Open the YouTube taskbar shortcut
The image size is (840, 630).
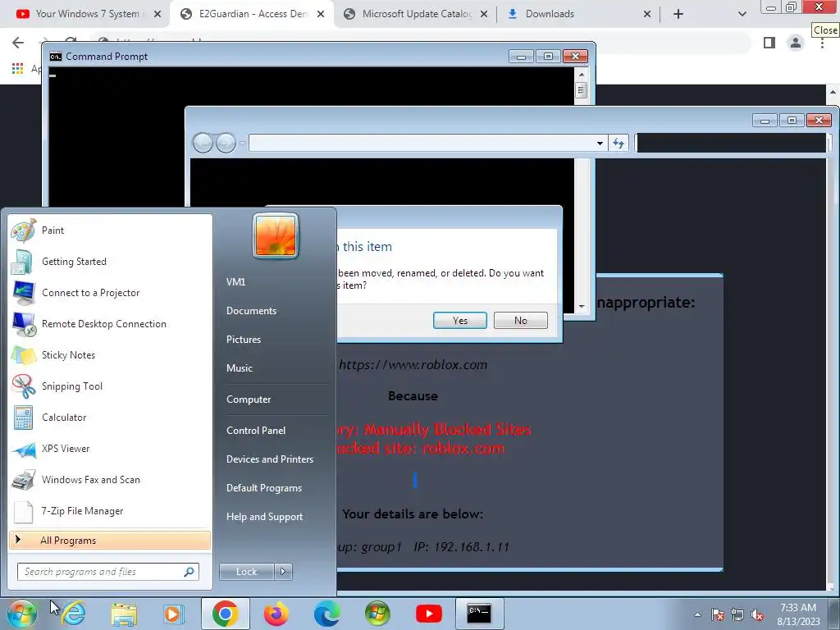click(x=428, y=614)
